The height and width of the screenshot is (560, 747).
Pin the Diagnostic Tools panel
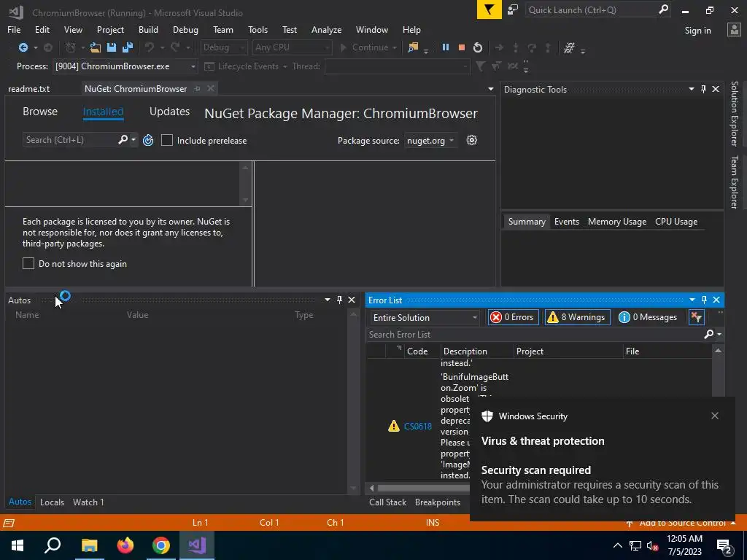point(704,89)
